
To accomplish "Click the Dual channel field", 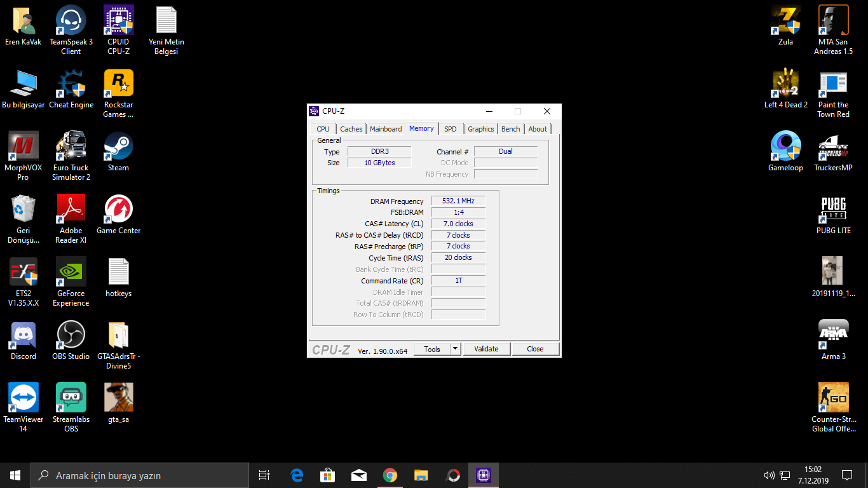I will pos(506,152).
